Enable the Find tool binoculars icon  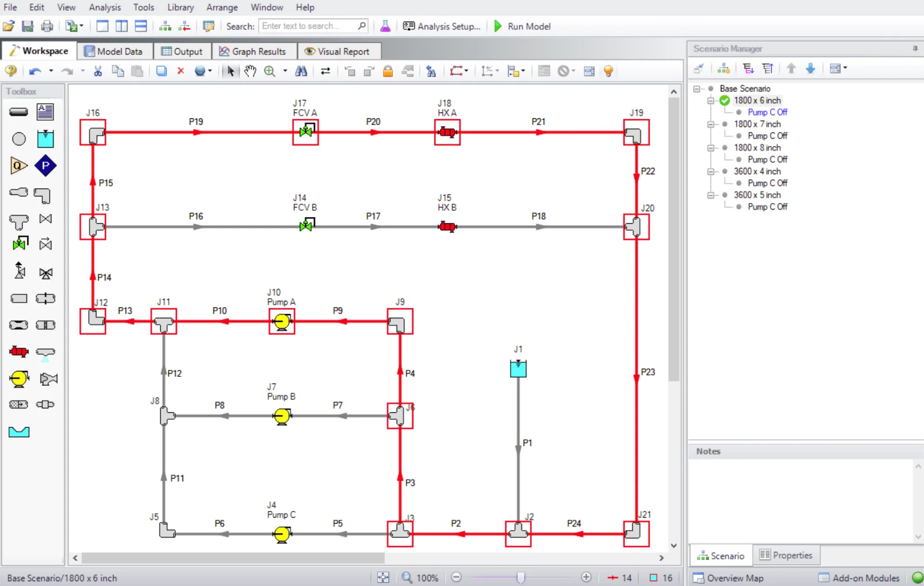point(301,71)
